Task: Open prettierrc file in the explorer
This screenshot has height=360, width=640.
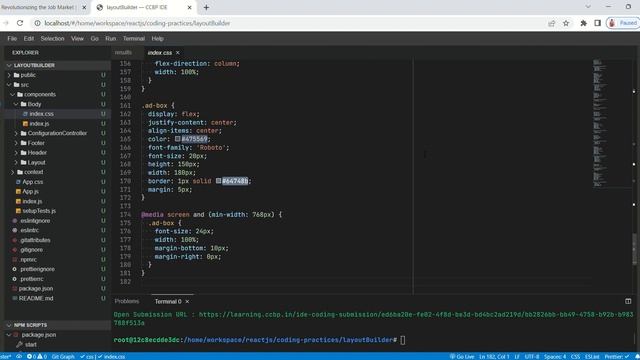Action: [x=32, y=279]
